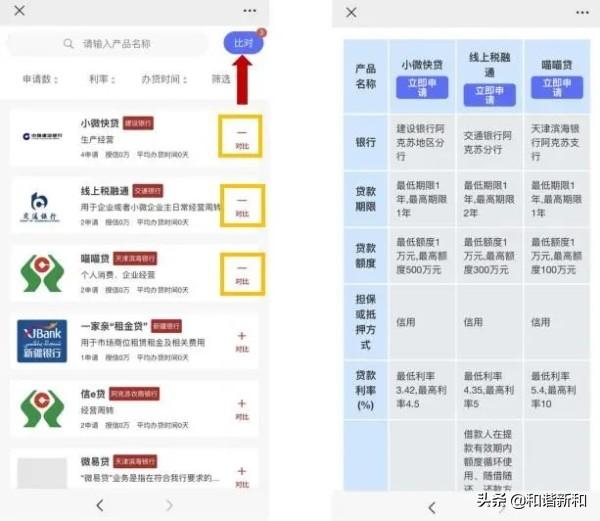Apply now for 小微快贷 in comparison table

click(422, 88)
